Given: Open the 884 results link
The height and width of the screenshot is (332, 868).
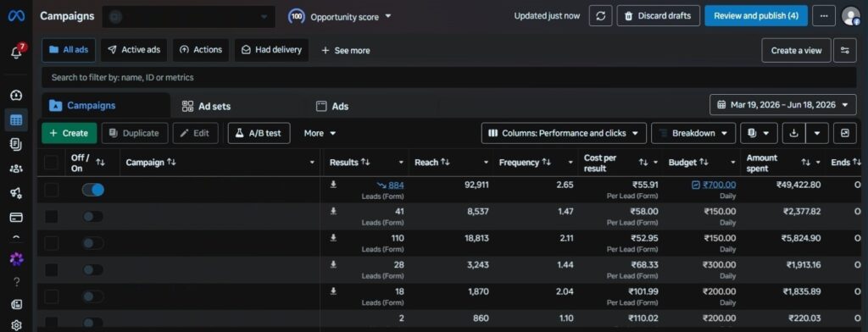Looking at the screenshot, I should pyautogui.click(x=396, y=185).
